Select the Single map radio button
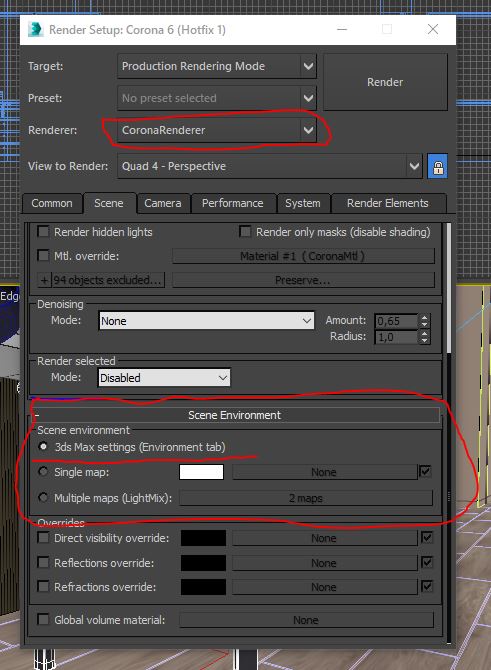This screenshot has width=491, height=670. [43, 472]
